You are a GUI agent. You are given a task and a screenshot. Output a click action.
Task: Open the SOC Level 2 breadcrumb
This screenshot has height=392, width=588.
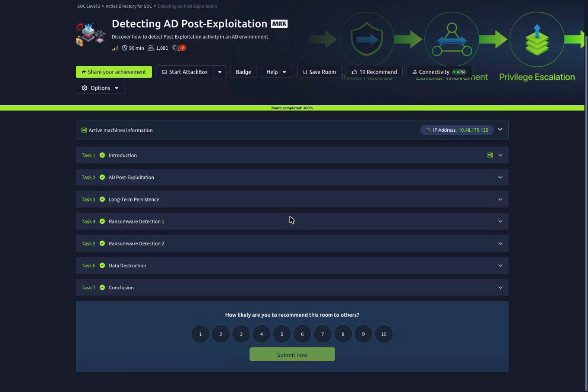[x=89, y=6]
